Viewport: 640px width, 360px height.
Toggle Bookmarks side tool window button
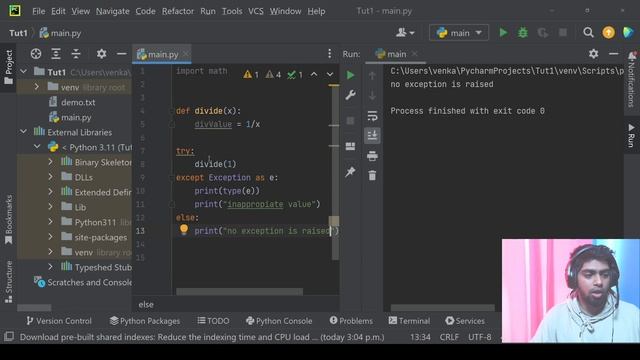(x=9, y=220)
